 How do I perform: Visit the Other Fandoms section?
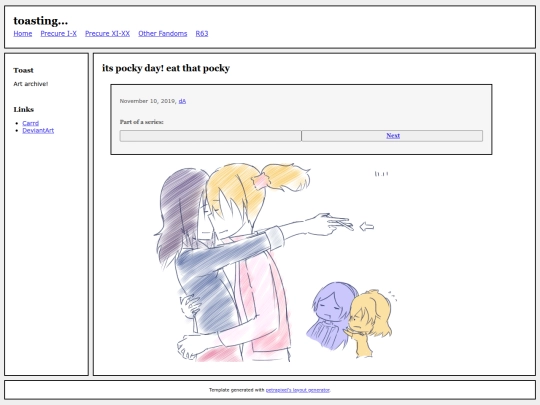click(x=163, y=33)
